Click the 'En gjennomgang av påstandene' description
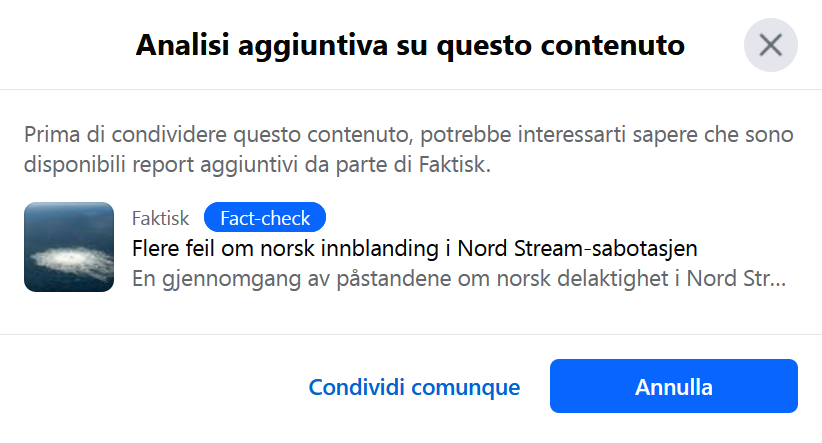 coord(459,278)
